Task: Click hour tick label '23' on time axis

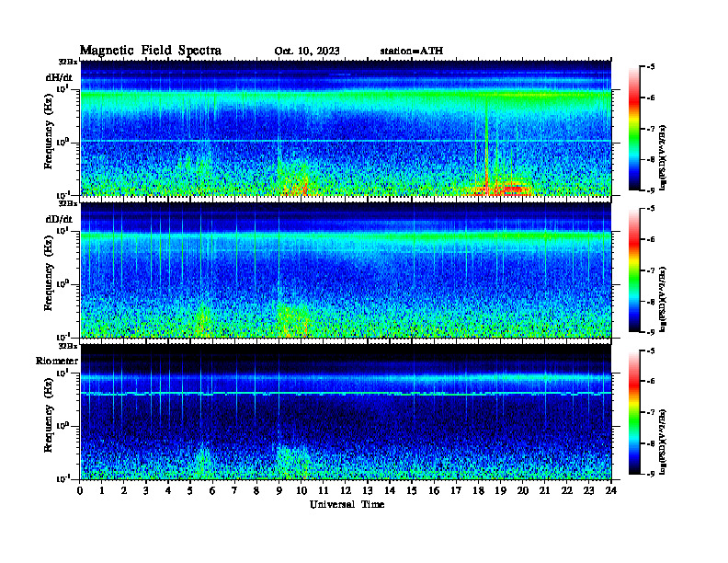Action: (x=588, y=490)
